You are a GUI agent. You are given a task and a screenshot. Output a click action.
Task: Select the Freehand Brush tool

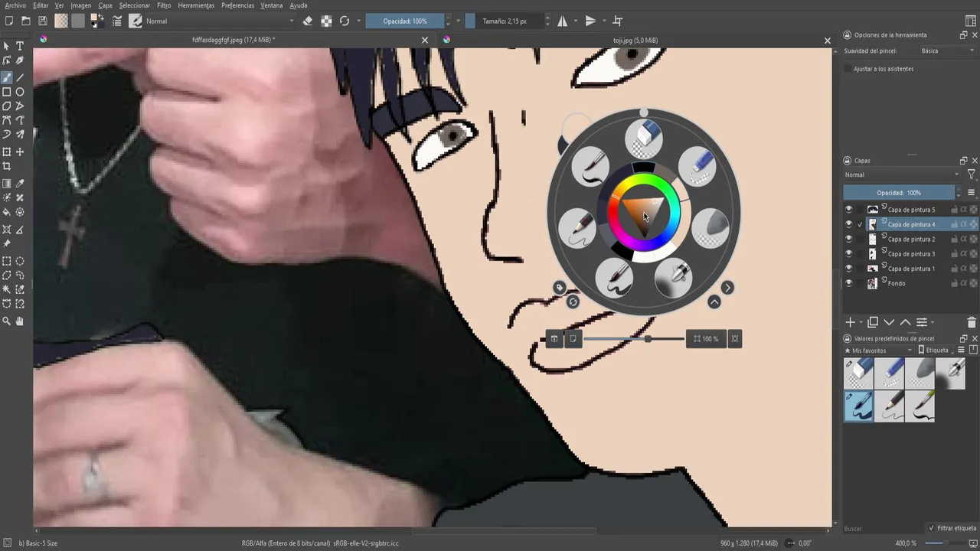7,77
